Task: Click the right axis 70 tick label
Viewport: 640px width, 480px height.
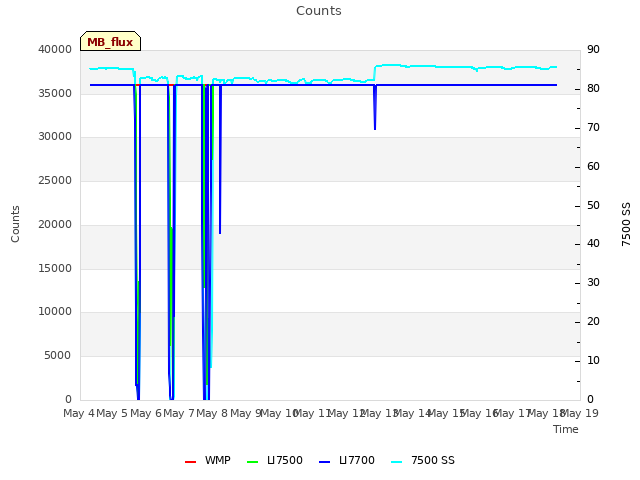Action: tap(593, 128)
